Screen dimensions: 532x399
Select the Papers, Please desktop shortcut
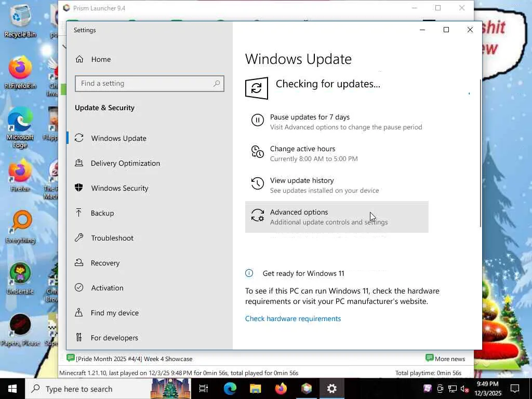(x=20, y=330)
